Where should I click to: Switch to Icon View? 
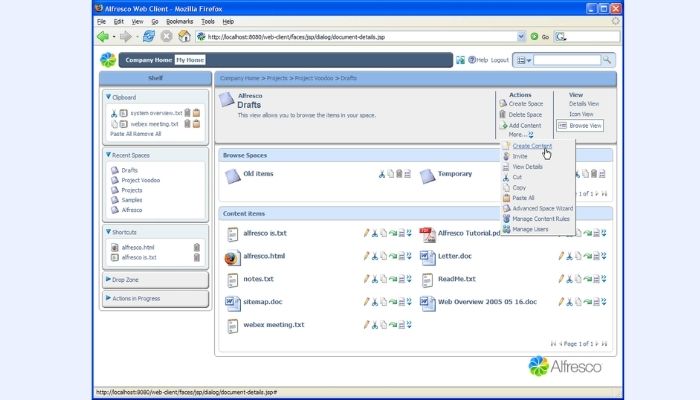coord(581,114)
